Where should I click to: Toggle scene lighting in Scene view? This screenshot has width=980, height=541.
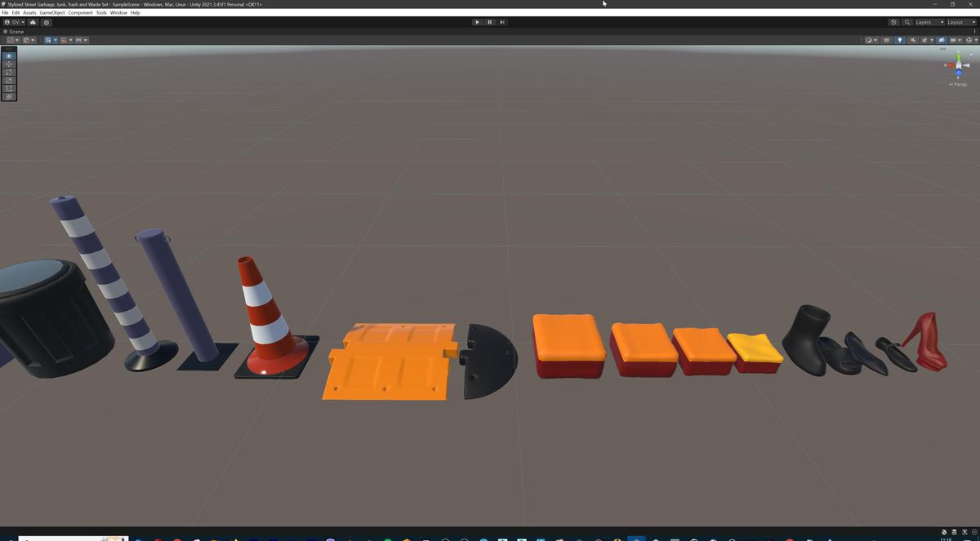901,40
